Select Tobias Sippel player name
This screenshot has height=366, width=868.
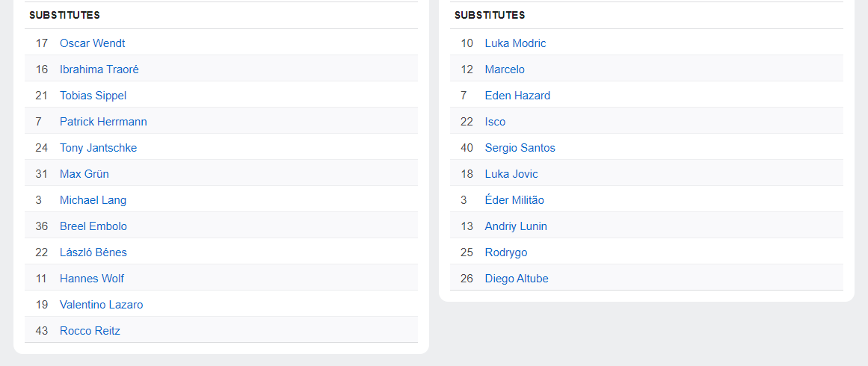click(x=93, y=96)
